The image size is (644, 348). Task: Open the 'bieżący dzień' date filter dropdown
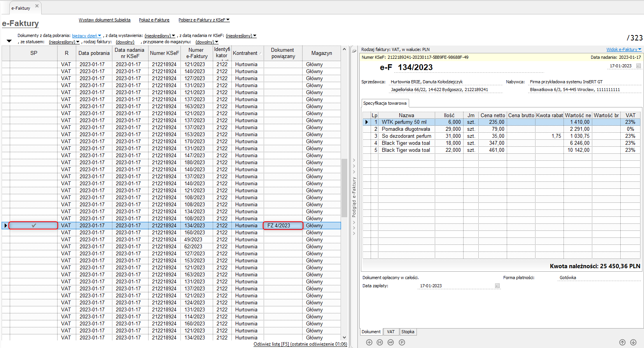pos(86,36)
